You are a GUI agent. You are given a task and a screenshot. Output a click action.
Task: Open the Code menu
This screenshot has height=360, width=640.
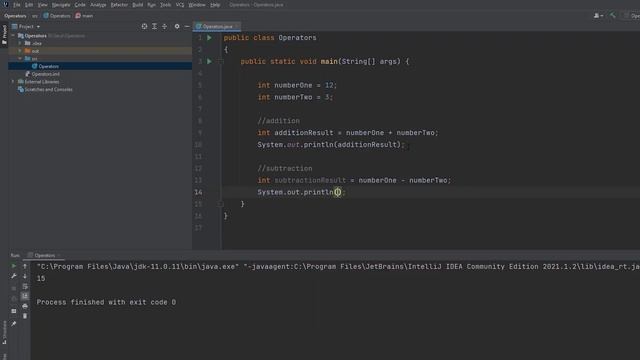point(80,5)
